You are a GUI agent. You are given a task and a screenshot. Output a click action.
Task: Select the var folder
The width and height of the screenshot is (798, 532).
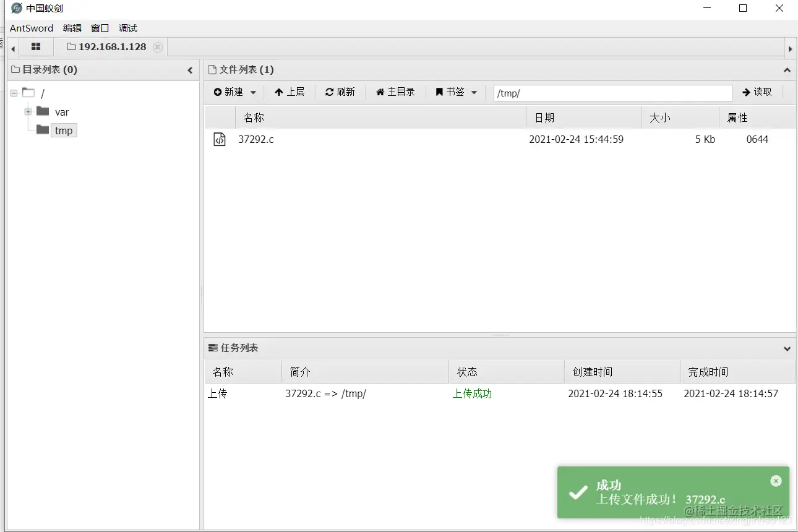(62, 112)
